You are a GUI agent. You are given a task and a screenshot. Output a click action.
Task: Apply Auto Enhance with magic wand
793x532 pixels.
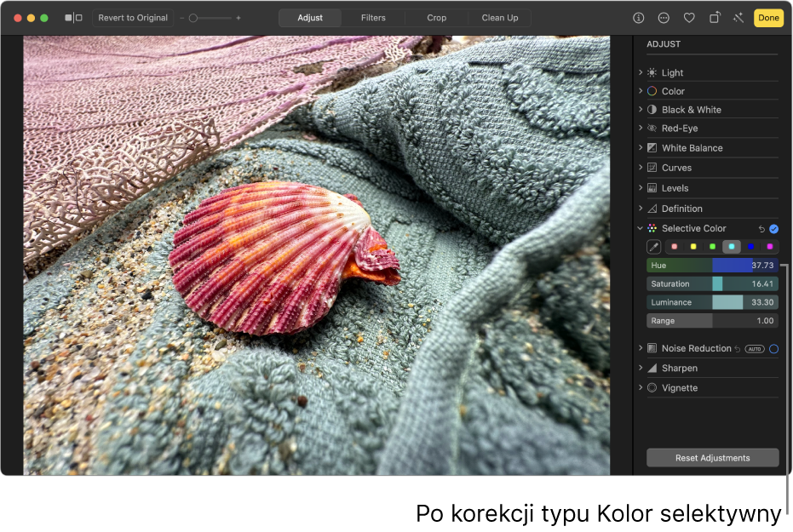tap(738, 18)
